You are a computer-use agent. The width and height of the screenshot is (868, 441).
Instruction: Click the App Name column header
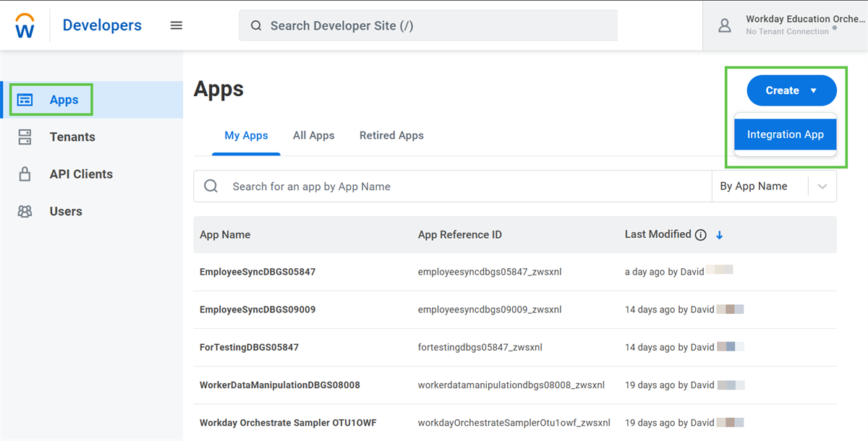[225, 234]
